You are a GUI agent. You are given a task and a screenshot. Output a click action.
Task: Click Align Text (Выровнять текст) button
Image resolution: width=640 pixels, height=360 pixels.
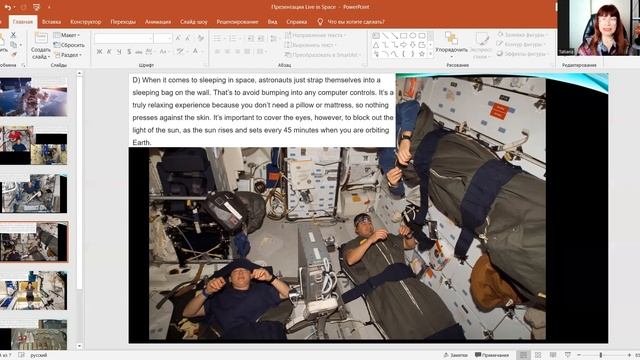tap(311, 45)
